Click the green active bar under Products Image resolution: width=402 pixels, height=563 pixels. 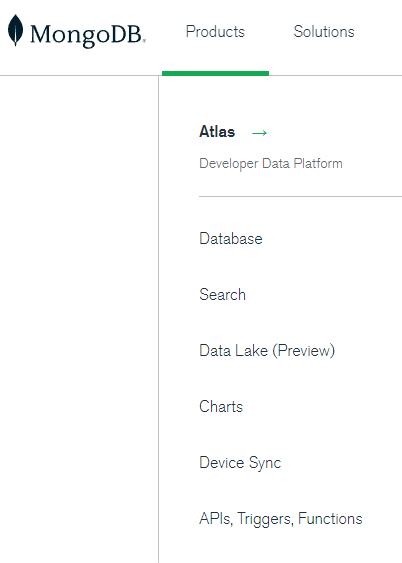tap(215, 73)
